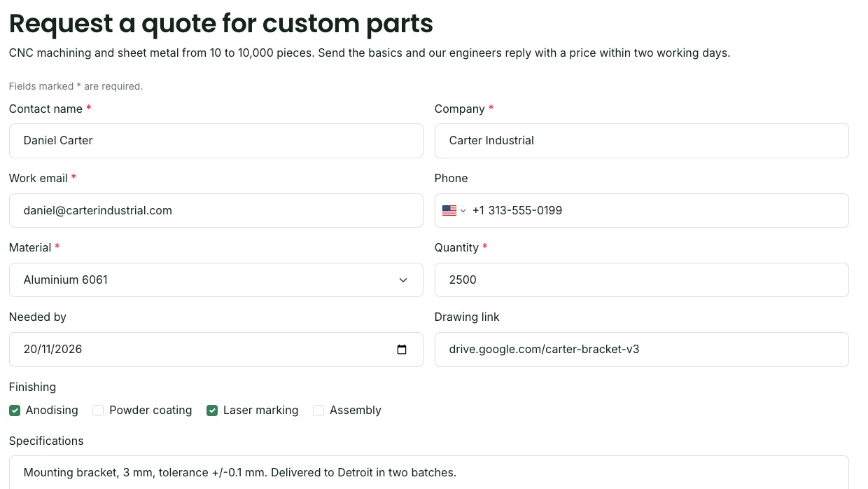Click the 'Request a quote for custom parts' heading
This screenshot has width=868, height=489.
[221, 23]
